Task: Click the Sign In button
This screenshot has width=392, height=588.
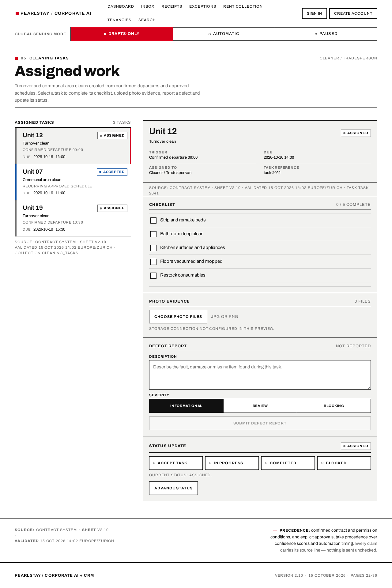Action: (315, 13)
